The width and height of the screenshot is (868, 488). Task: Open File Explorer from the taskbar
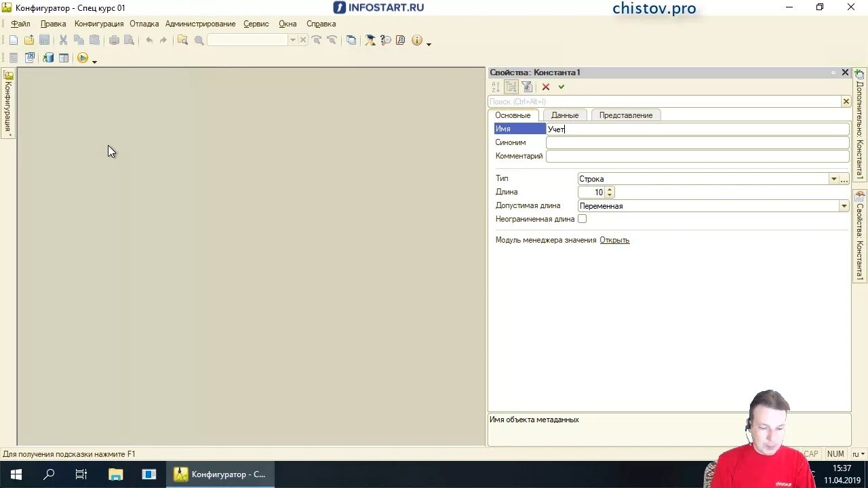(x=116, y=474)
